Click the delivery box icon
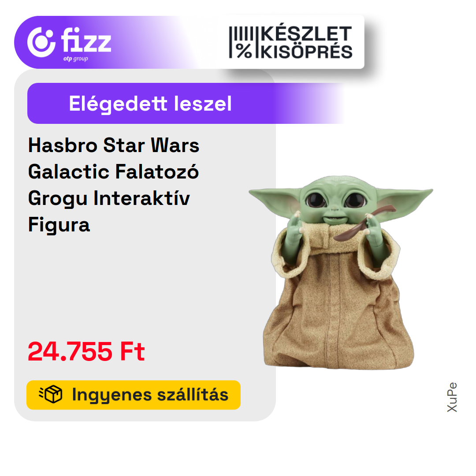Screen dimensions: 476x476 [x=51, y=394]
